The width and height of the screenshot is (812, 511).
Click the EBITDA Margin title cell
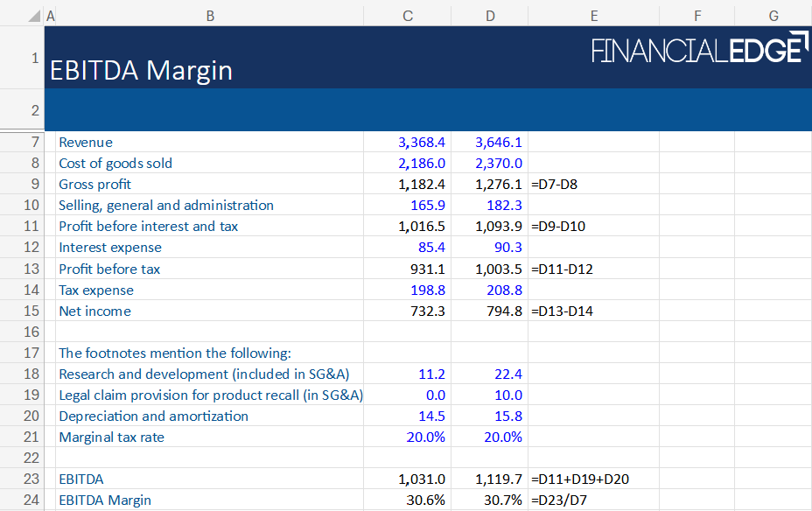click(142, 70)
